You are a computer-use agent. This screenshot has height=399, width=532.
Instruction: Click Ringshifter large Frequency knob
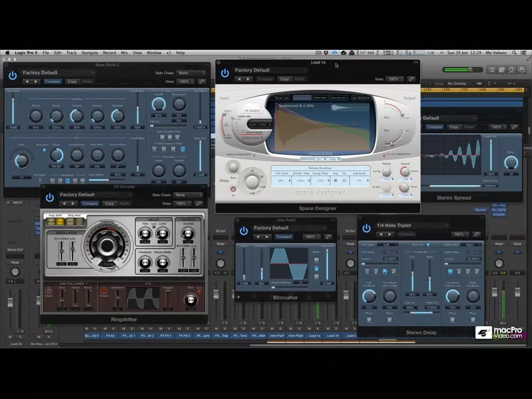tap(107, 245)
